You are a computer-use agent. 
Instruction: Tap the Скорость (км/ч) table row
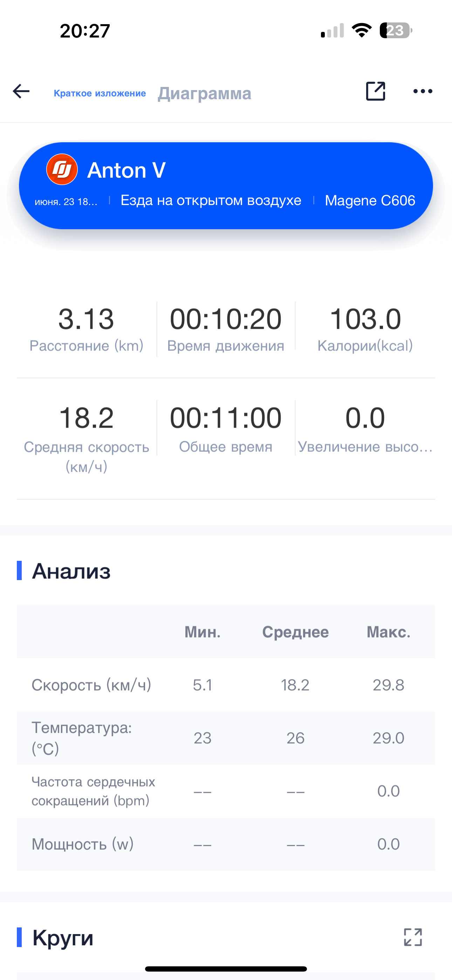[226, 685]
